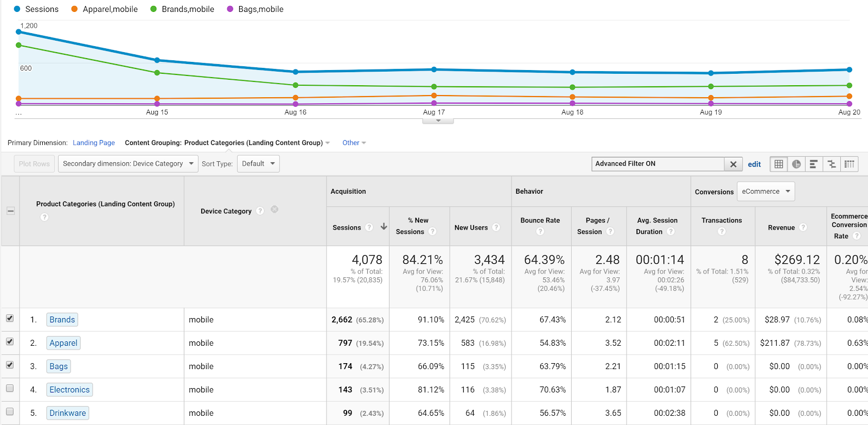Click the blue Sessions legend dot
Image resolution: width=868 pixels, height=425 pixels.
[x=17, y=9]
